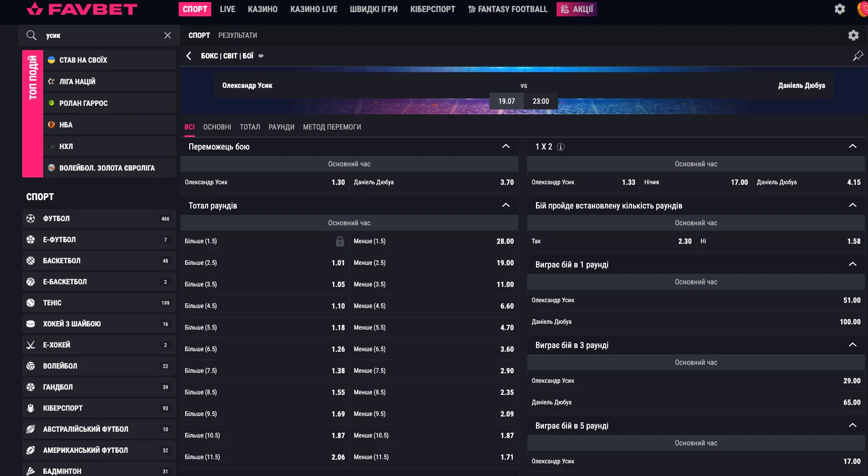Bet Дюбуа wins in round 3 at 65.00
Image resolution: width=868 pixels, height=476 pixels.
pos(696,402)
